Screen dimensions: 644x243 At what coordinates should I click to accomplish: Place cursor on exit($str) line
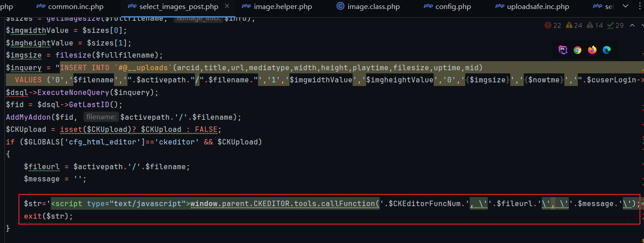[48, 216]
